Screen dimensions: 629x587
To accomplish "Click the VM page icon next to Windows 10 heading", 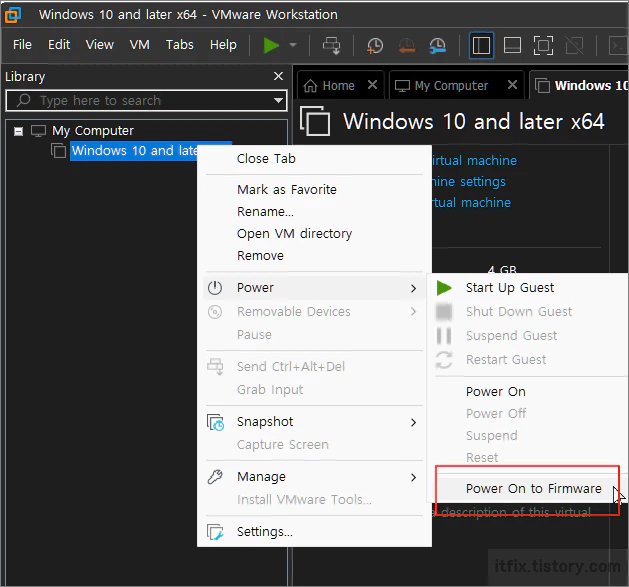I will [x=315, y=121].
